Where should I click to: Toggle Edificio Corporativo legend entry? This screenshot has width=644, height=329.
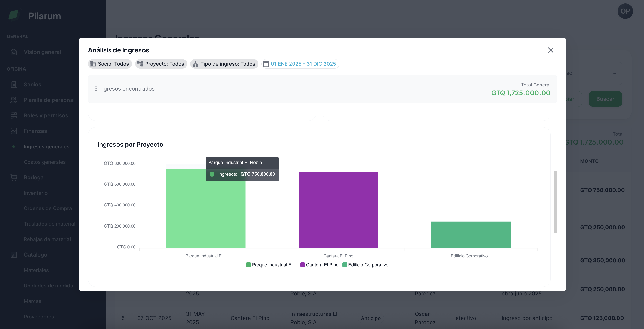point(367,265)
